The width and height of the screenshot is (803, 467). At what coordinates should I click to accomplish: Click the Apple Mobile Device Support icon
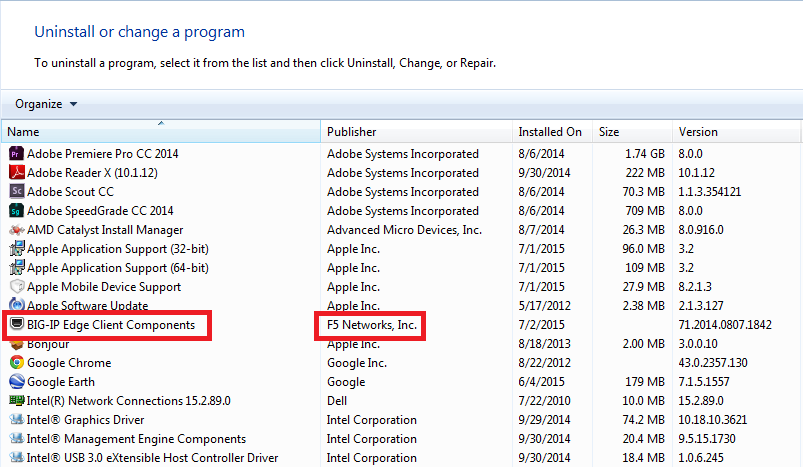[16, 286]
